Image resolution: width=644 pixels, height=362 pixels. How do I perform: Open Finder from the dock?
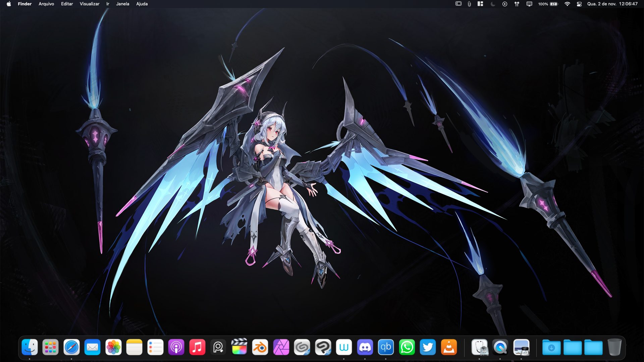click(30, 347)
